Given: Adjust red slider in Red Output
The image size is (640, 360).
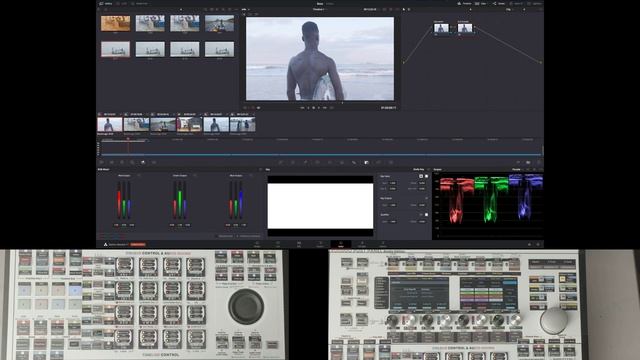Looking at the screenshot, I should click(x=119, y=200).
